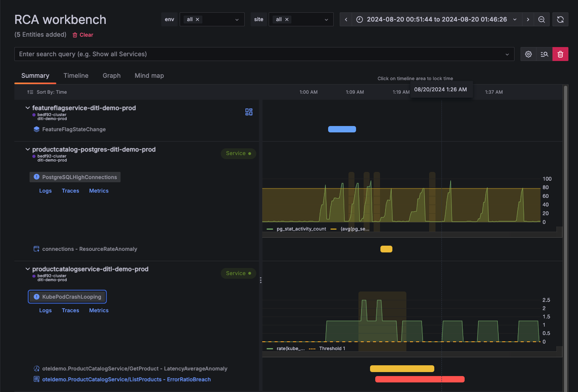This screenshot has width=578, height=392.
Task: Click Clear to remove added entities
Action: point(86,35)
